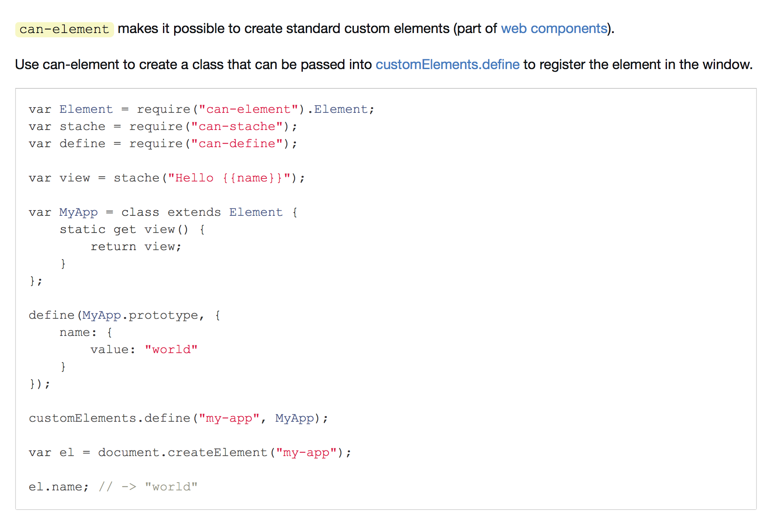This screenshot has width=772, height=532.
Task: Click the el.name; expression
Action: pos(59,487)
